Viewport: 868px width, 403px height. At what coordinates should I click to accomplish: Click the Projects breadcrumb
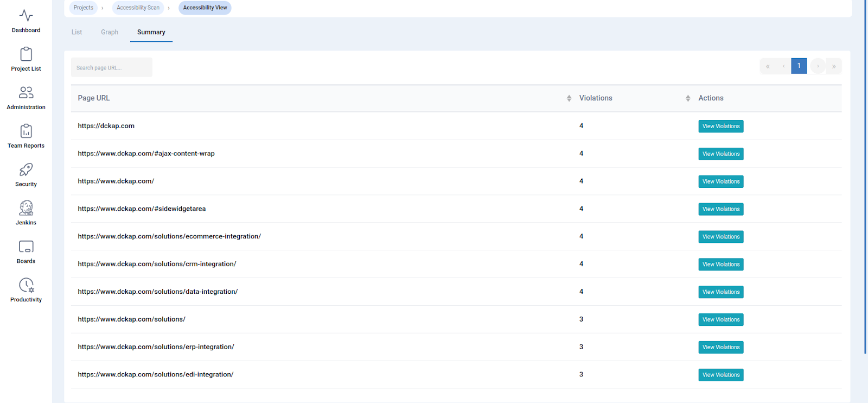tap(84, 8)
